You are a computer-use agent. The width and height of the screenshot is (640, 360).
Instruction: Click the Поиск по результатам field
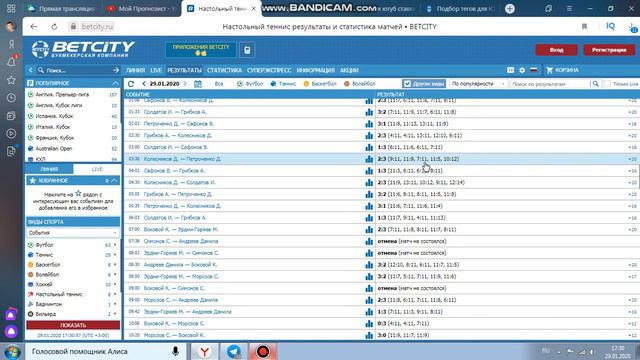(549, 84)
